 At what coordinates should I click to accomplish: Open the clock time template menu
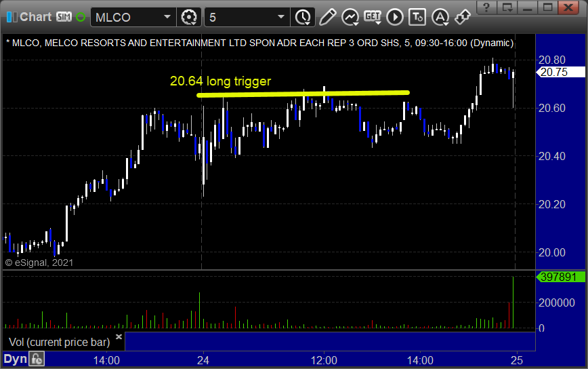(303, 17)
